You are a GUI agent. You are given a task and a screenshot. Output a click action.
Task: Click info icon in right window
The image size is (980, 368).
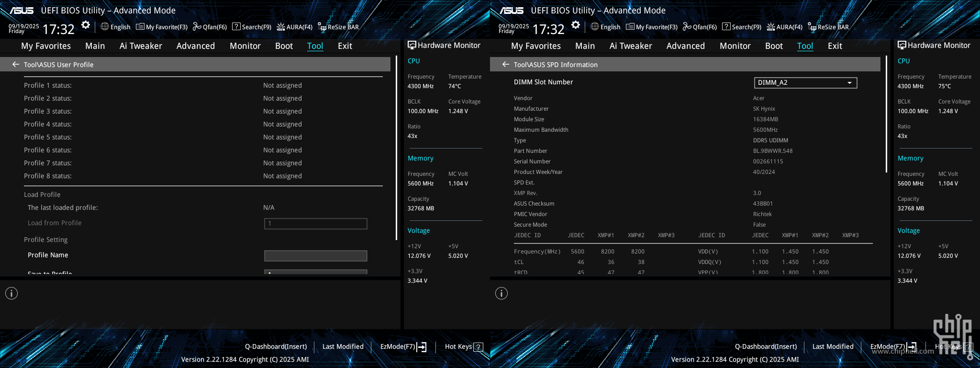tap(501, 293)
